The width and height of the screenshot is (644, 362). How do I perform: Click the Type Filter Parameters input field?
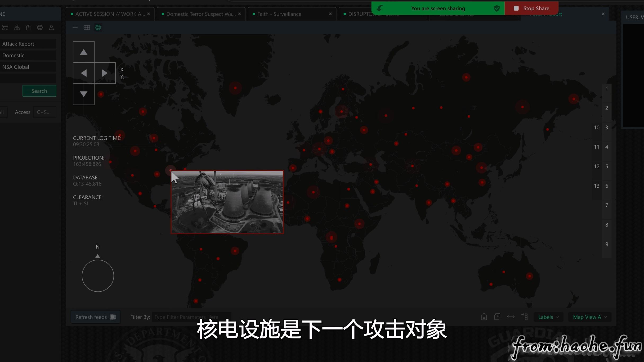(191, 317)
